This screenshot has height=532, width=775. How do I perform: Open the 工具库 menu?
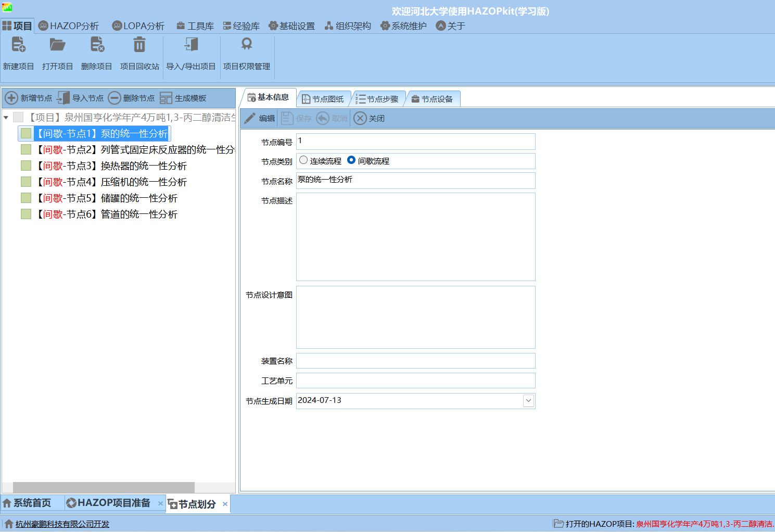click(x=195, y=26)
